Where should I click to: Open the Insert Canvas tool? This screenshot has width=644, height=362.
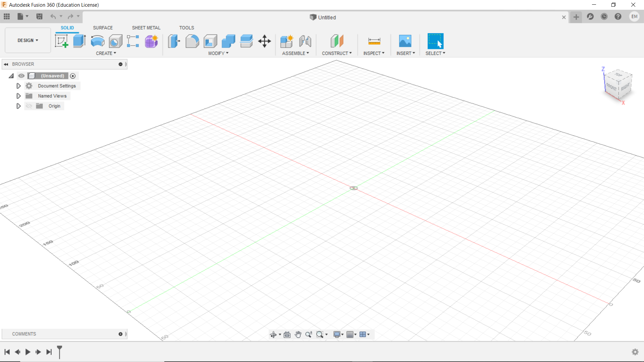coord(405,41)
